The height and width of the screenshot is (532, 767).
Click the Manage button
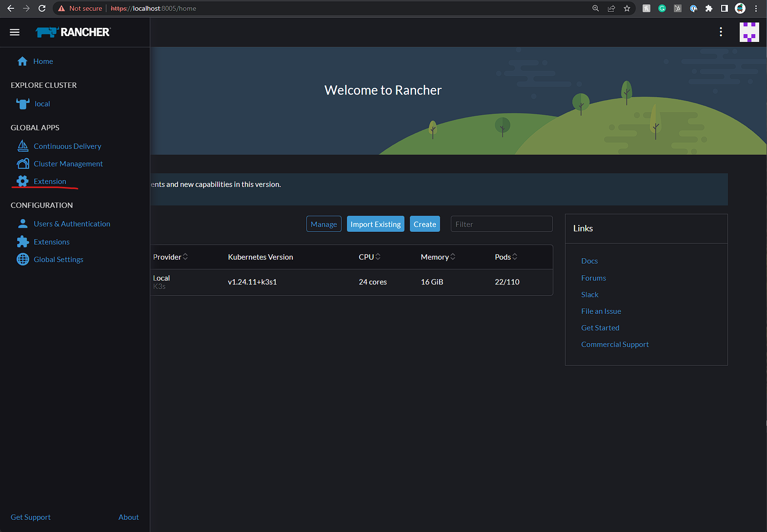[324, 224]
